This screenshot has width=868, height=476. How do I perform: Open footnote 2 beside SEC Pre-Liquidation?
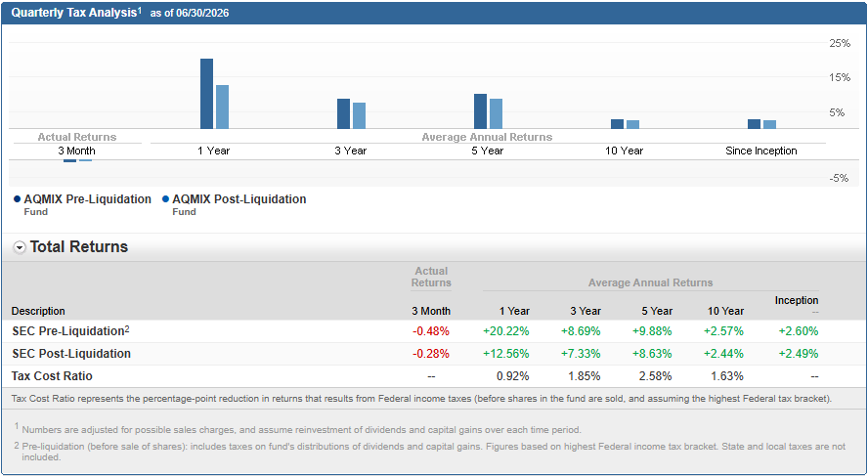pyautogui.click(x=127, y=328)
